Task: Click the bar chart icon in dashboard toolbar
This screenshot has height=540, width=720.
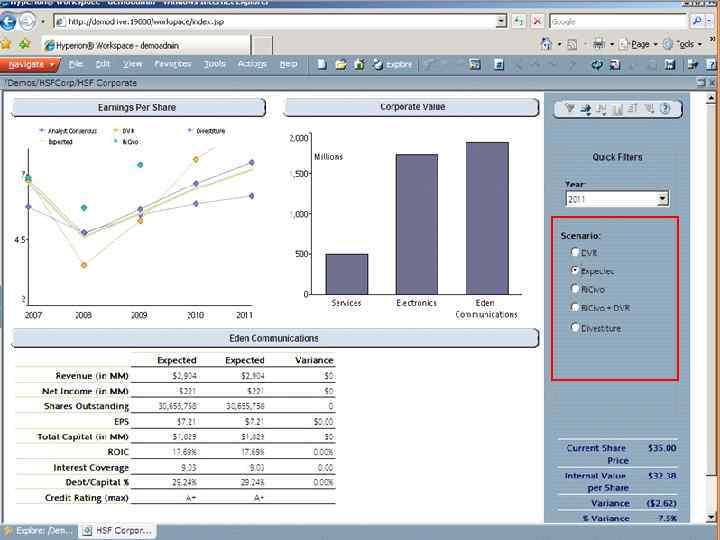Action: tap(617, 109)
